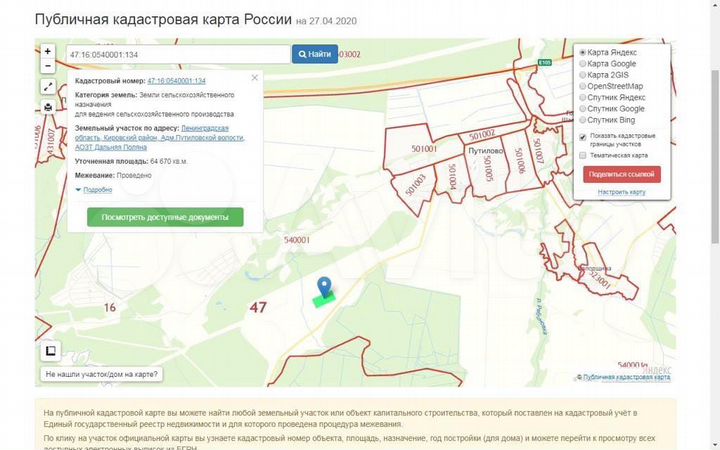Image resolution: width=720 pixels, height=450 pixels.
Task: Click cadastral block label 540001
Action: 297,240
